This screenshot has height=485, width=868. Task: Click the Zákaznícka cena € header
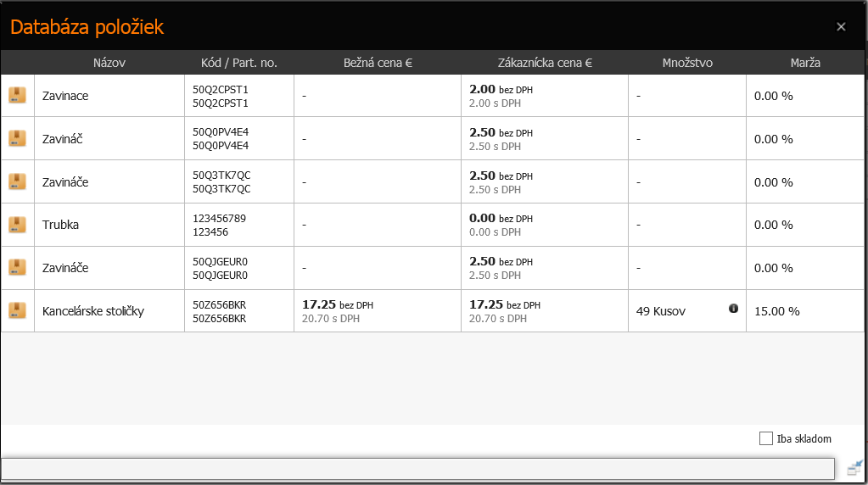(544, 63)
